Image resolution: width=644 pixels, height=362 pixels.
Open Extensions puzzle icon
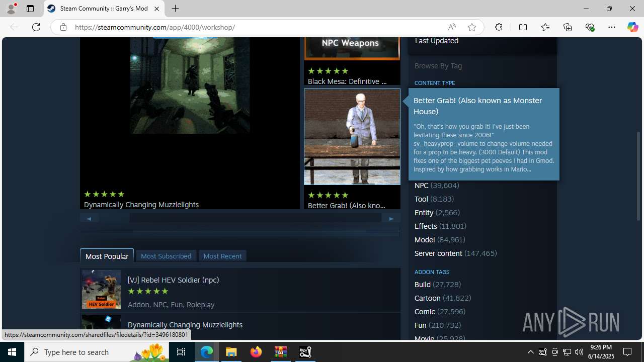pos(499,27)
